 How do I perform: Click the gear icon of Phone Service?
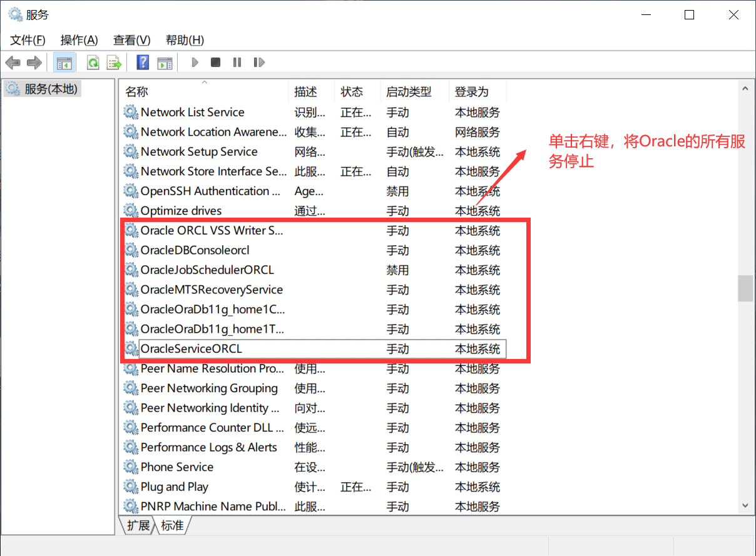131,467
